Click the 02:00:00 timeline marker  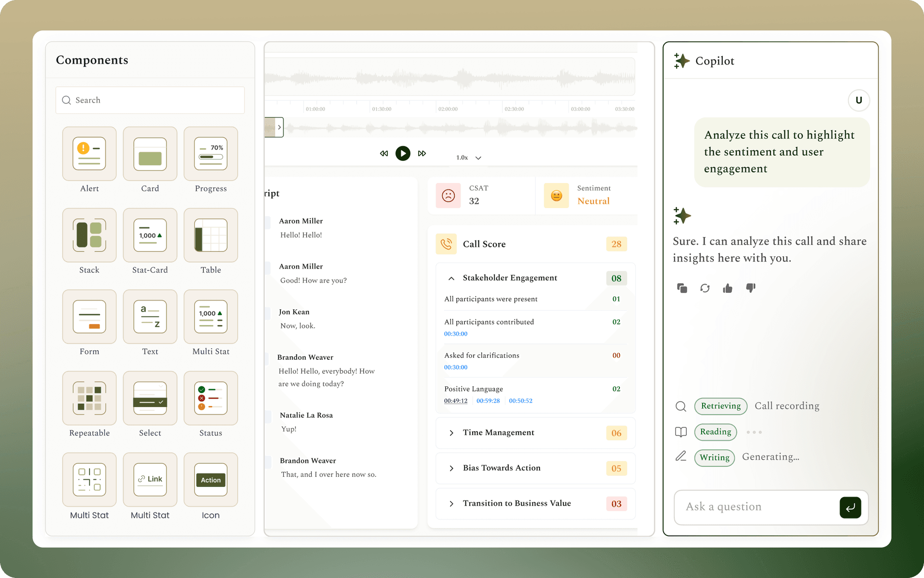[x=448, y=109]
